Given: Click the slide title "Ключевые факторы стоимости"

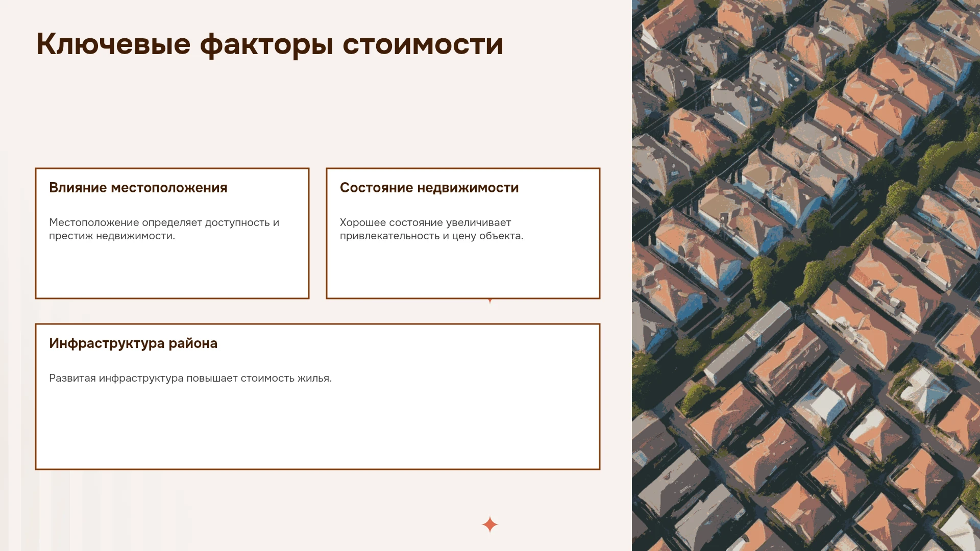Looking at the screenshot, I should tap(270, 44).
